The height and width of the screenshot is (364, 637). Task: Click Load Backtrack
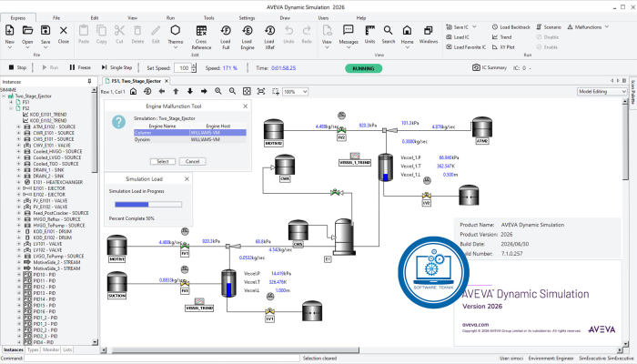click(x=511, y=27)
